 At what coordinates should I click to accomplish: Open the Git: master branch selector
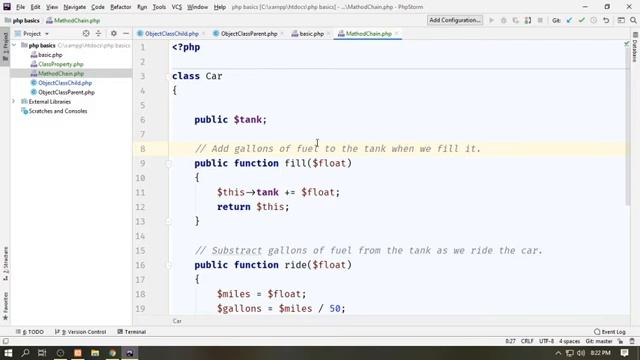pos(599,341)
